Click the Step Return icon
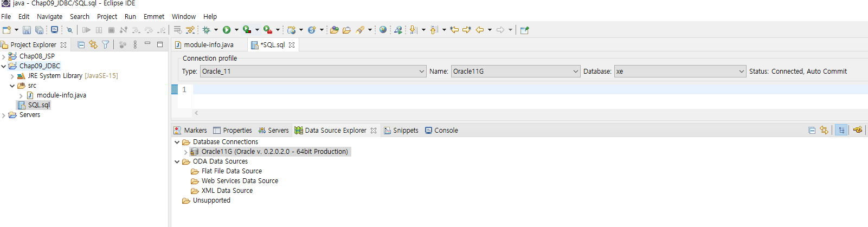 (x=161, y=30)
